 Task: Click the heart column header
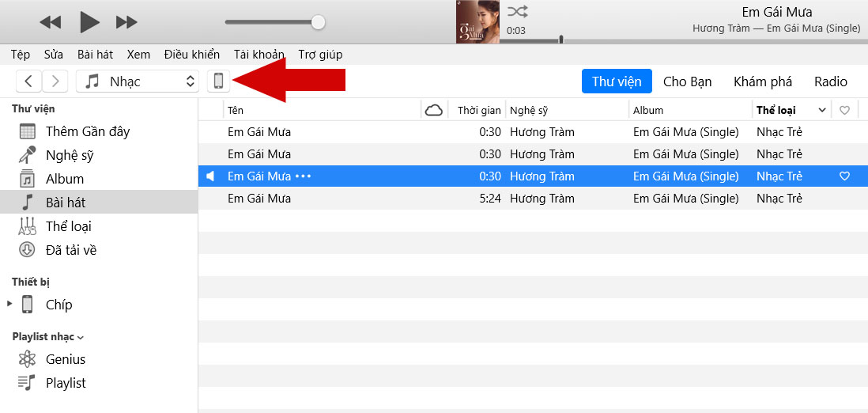point(844,110)
